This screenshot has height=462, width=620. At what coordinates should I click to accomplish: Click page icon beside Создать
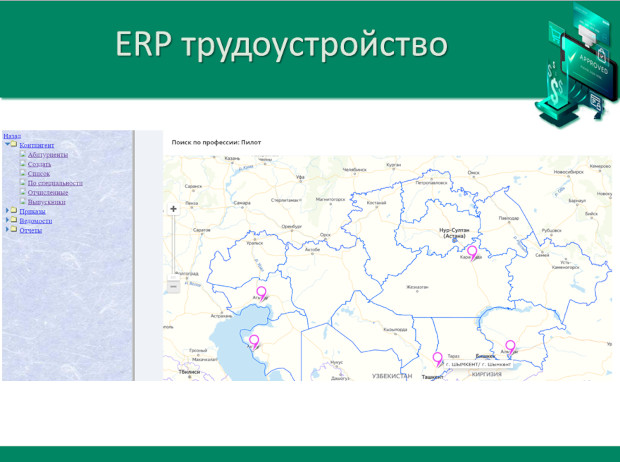click(23, 164)
